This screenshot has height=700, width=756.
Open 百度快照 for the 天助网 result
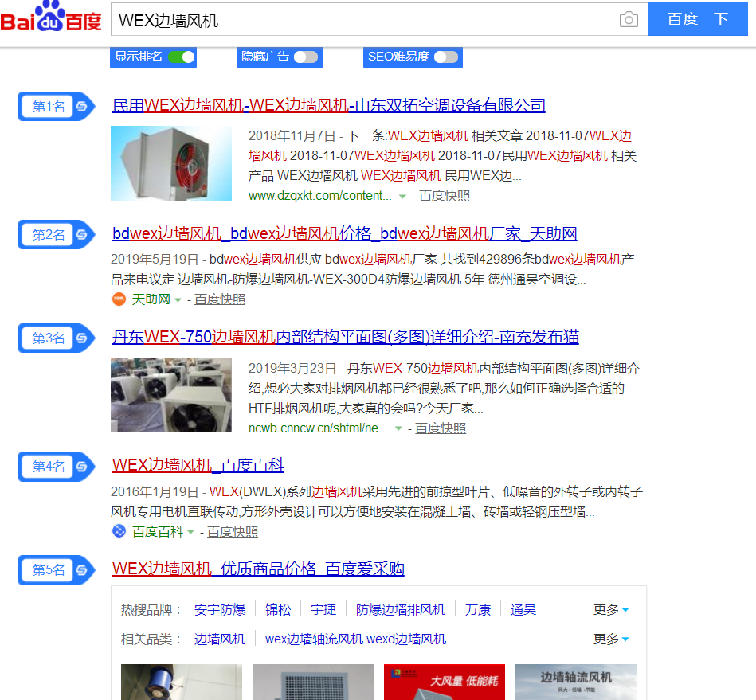[x=220, y=299]
